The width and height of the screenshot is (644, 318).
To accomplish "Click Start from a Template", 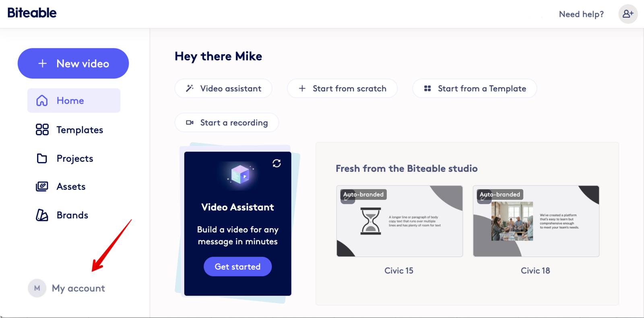I will 475,88.
